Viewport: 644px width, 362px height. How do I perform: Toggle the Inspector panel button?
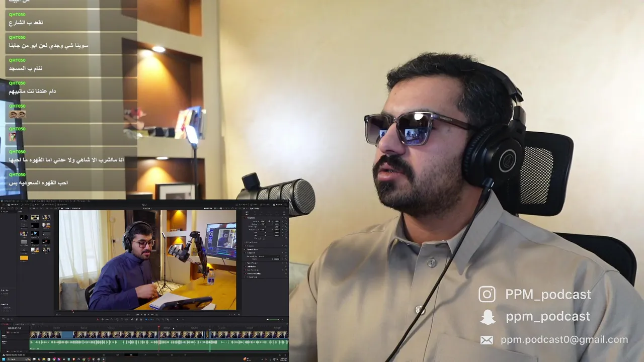pyautogui.click(x=277, y=205)
